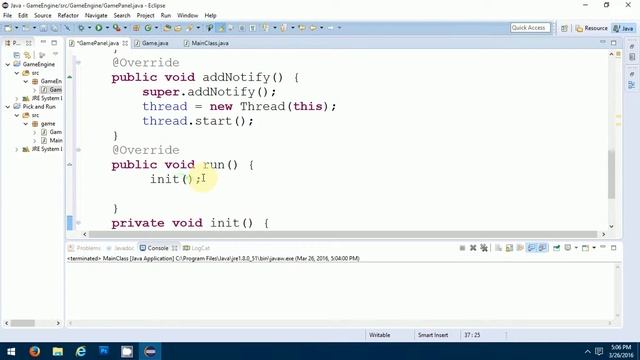Open the Source menu
The height and width of the screenshot is (360, 640).
click(x=42, y=16)
